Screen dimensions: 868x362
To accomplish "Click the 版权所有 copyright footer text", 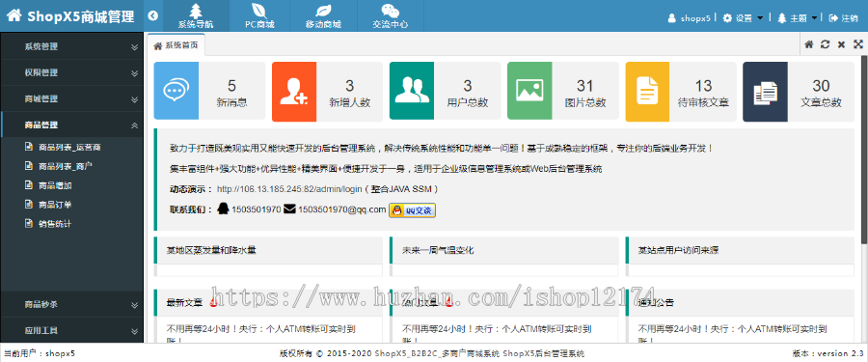I will [432, 353].
